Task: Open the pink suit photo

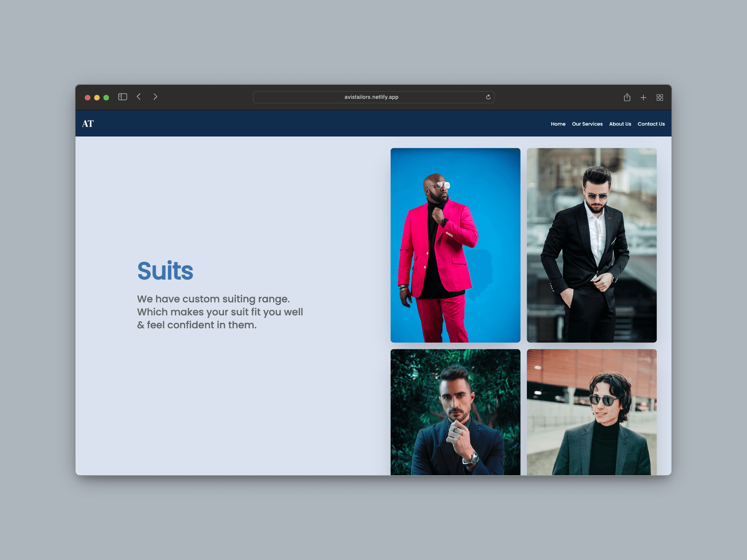Action: 455,245
